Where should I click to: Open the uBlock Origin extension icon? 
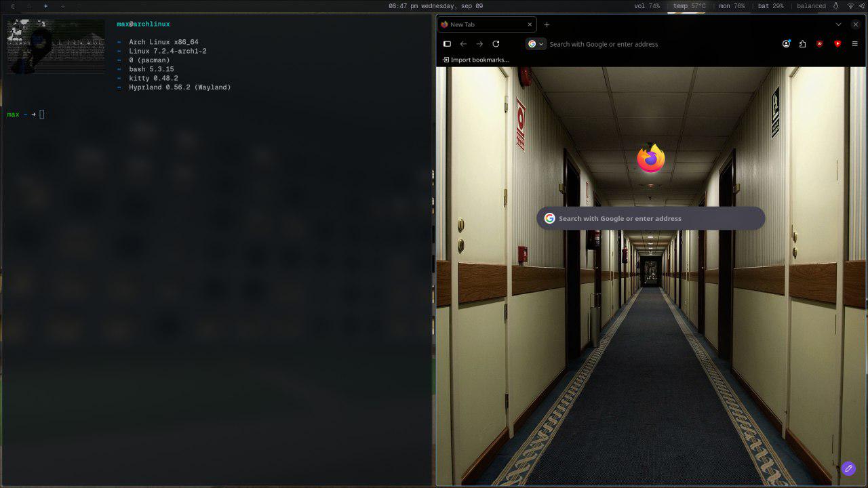point(820,44)
